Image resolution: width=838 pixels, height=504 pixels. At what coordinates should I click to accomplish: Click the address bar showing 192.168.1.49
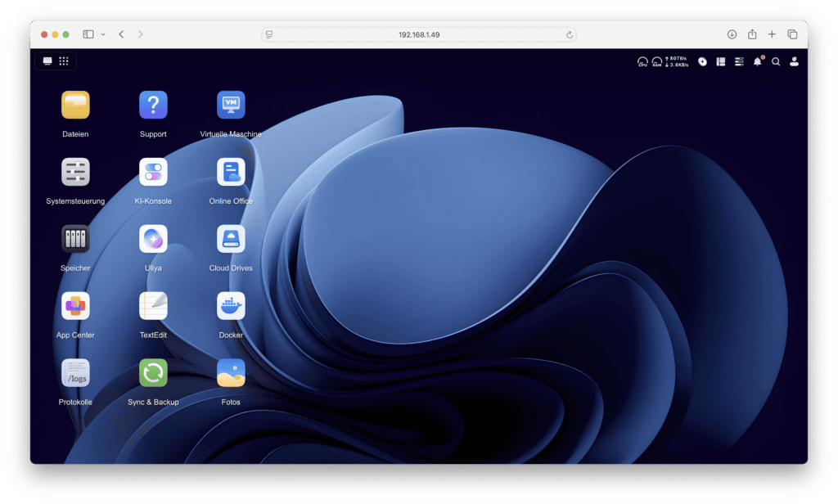418,34
